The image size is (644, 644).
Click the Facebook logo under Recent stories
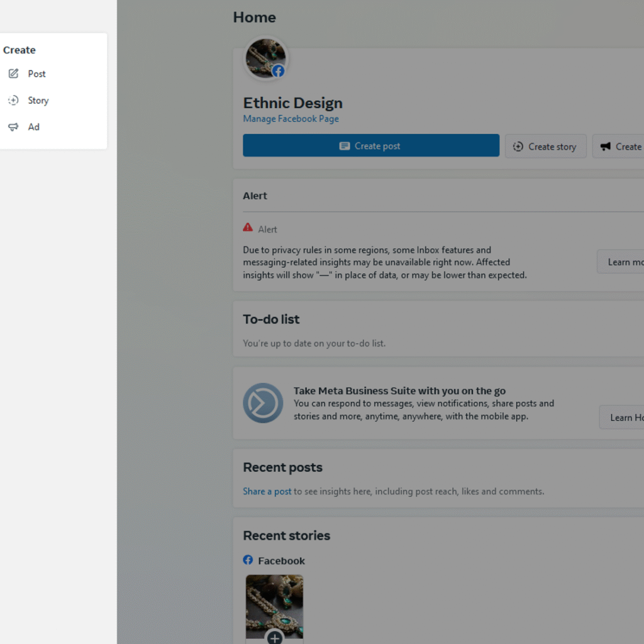pyautogui.click(x=248, y=560)
